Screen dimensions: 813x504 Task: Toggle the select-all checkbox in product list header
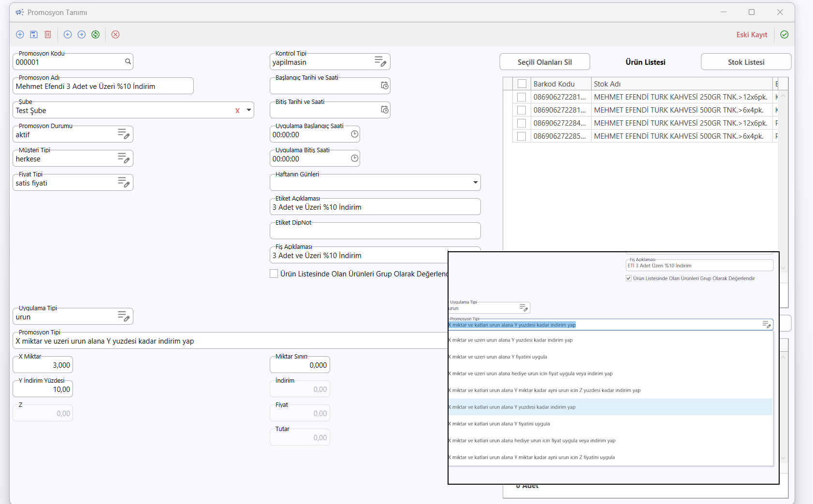[x=522, y=84]
